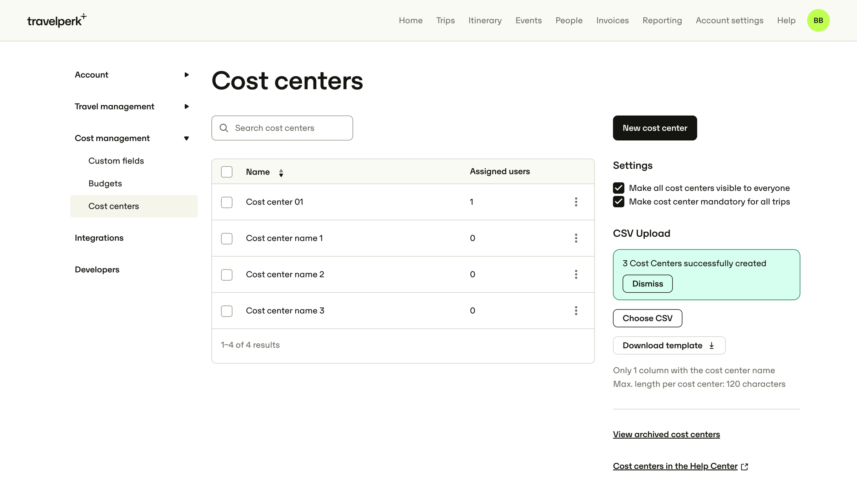Click the external link icon beside Help Center link
The height and width of the screenshot is (504, 857).
coord(745,467)
